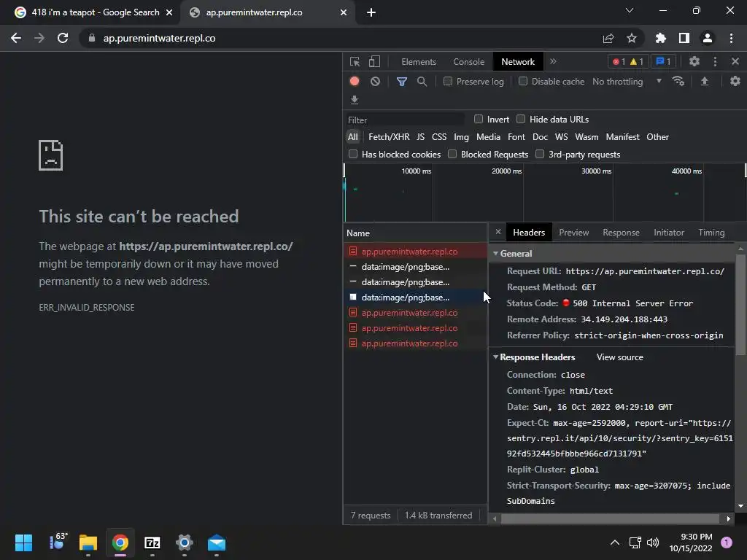747x560 pixels.
Task: Check the Invert filter checkbox
Action: (x=479, y=119)
